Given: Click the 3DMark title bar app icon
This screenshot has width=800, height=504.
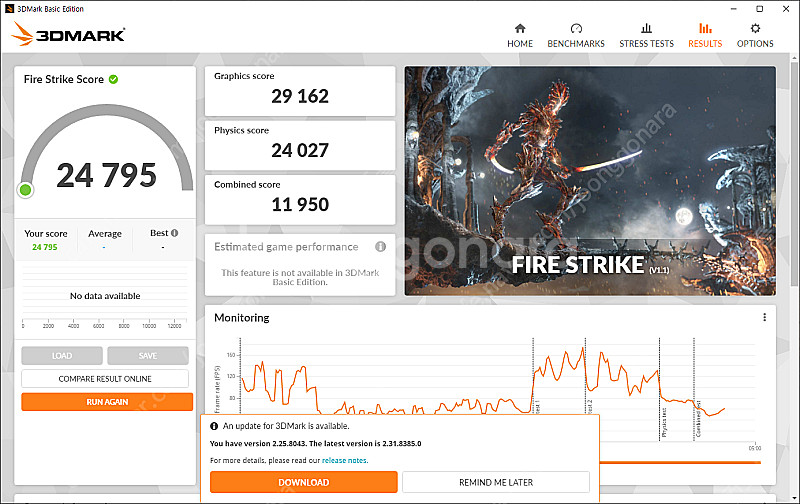Looking at the screenshot, I should tap(9, 9).
